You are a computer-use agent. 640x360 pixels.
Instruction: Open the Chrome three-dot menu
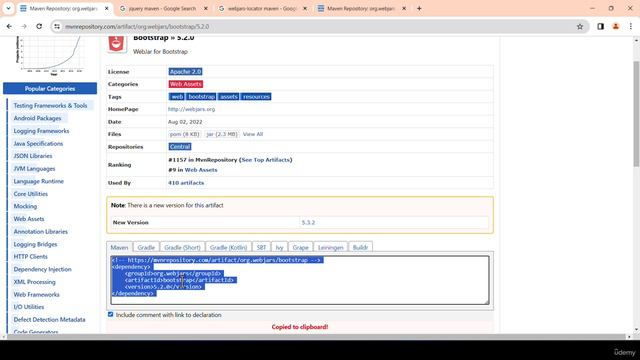[x=631, y=27]
